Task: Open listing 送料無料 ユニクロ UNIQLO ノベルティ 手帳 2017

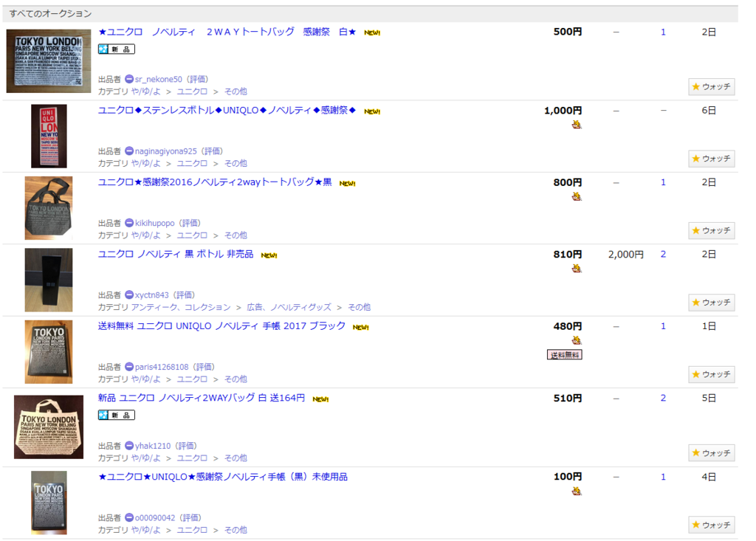Action: (x=221, y=326)
